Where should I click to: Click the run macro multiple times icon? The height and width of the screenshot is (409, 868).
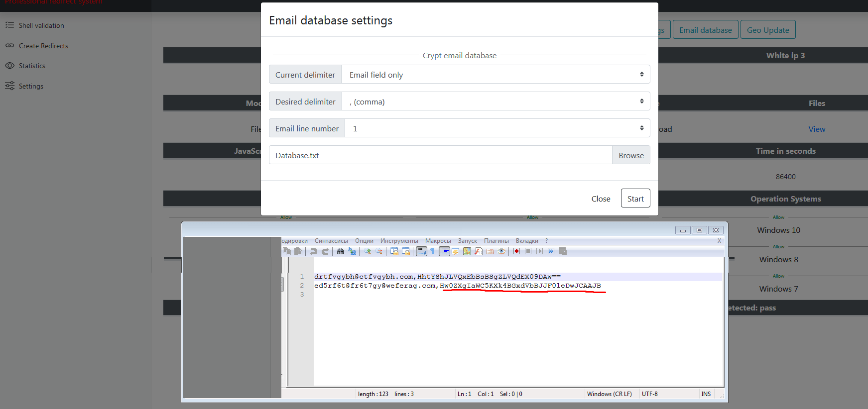[x=551, y=251]
